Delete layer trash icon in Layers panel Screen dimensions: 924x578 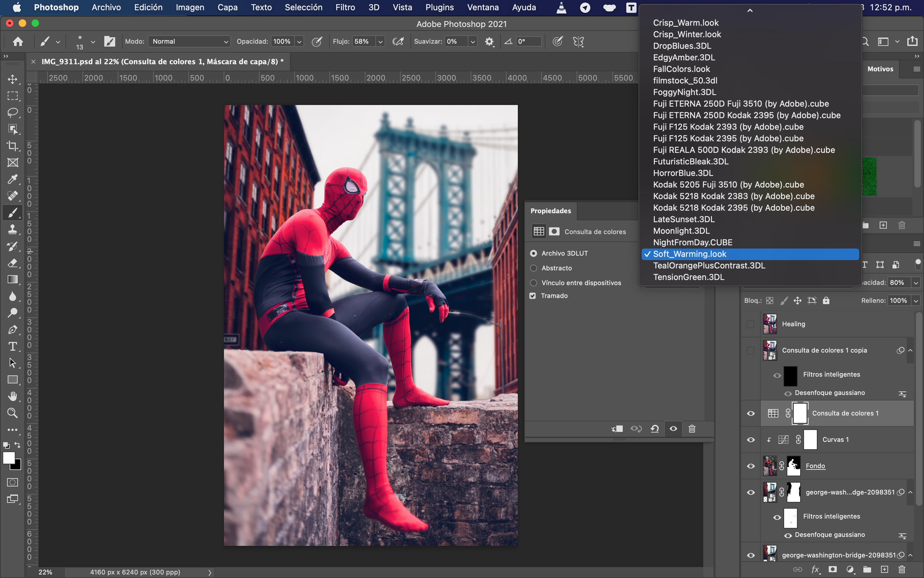click(902, 569)
